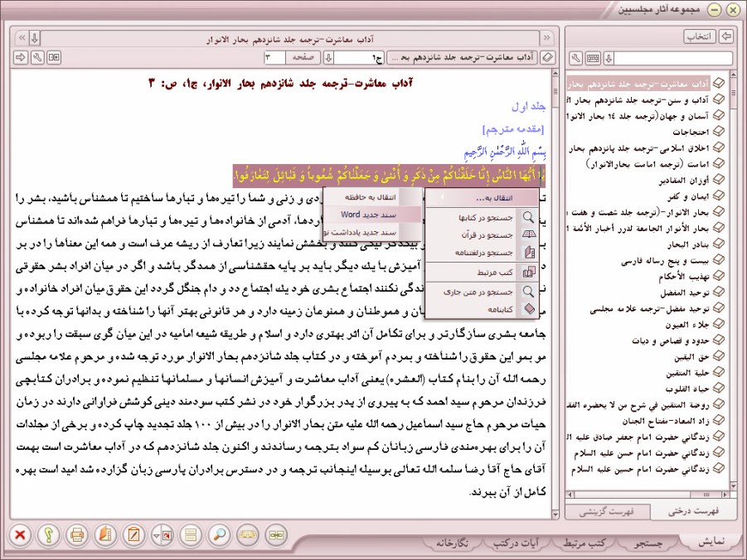Select سند جدید یادداشت from the submenu
The height and width of the screenshot is (560, 747).
point(372,233)
